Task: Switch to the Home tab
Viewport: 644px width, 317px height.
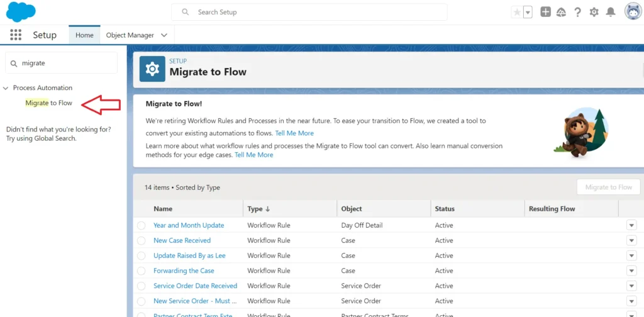Action: coord(84,35)
